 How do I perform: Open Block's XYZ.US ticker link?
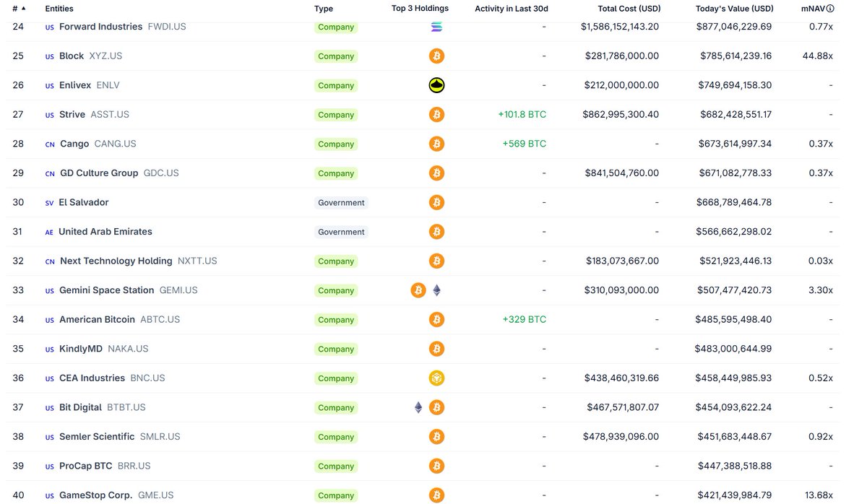click(x=105, y=56)
